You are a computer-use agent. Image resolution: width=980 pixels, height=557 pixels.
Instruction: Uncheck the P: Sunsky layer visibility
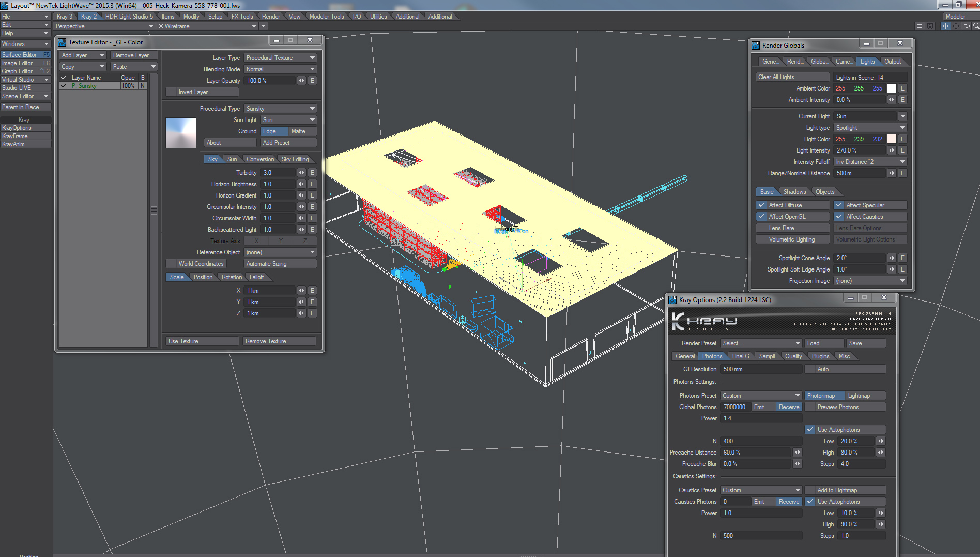click(x=64, y=86)
